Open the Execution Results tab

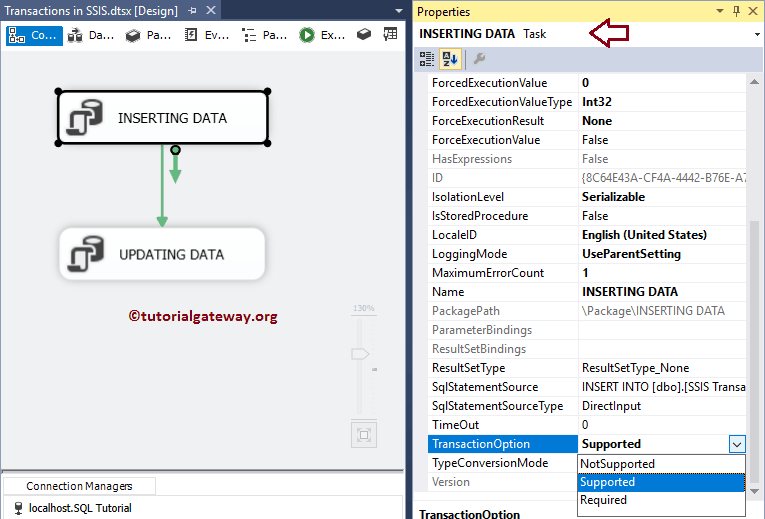point(322,35)
